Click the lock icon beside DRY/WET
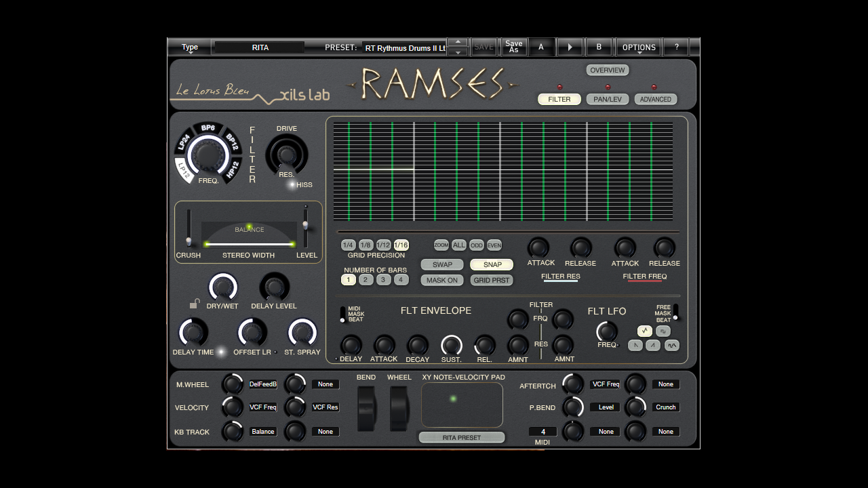868x488 pixels. (195, 304)
